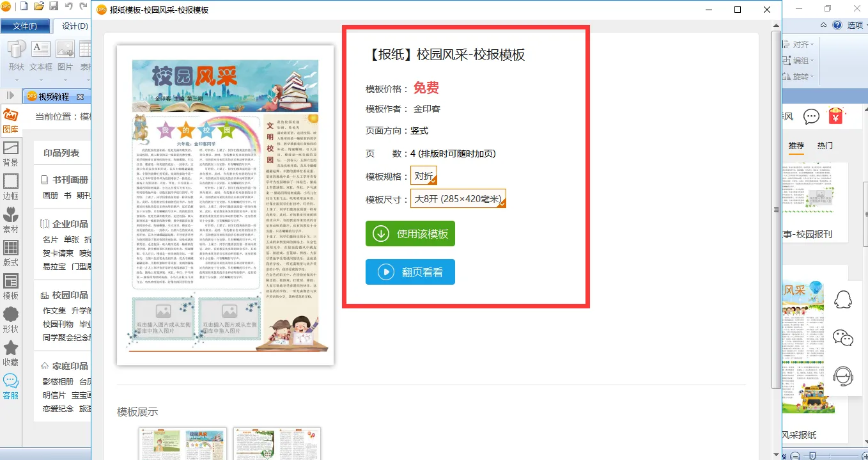Select the 大8开 (285×420毫米) size option
The height and width of the screenshot is (460, 868).
pos(458,199)
